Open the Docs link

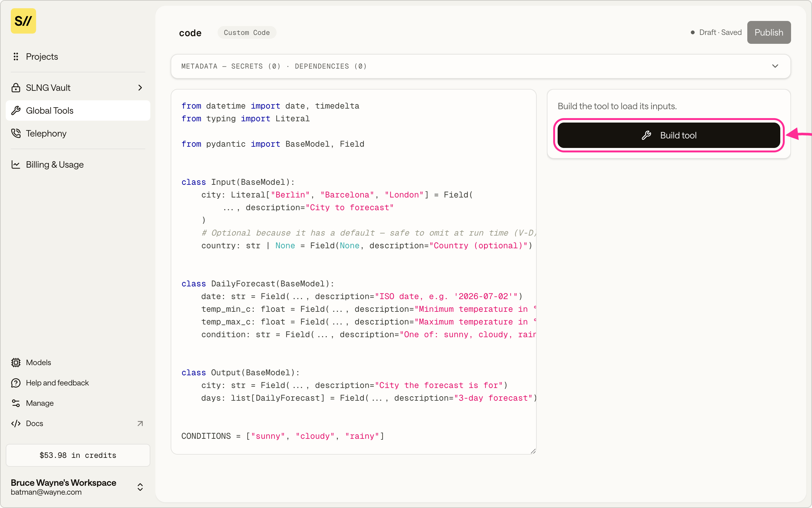tap(78, 423)
